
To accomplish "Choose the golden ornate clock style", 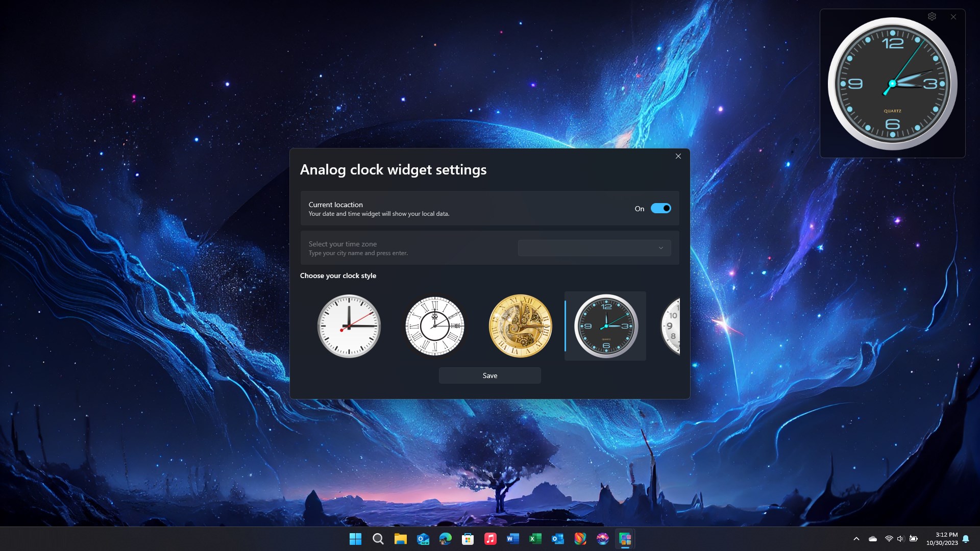I will [520, 326].
